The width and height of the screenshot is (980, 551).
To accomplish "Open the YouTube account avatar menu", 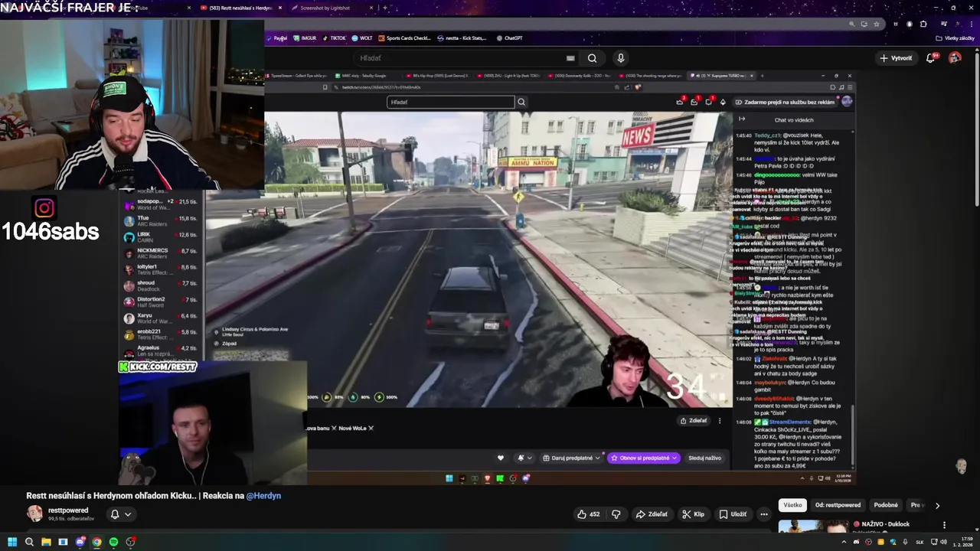I will tap(955, 58).
